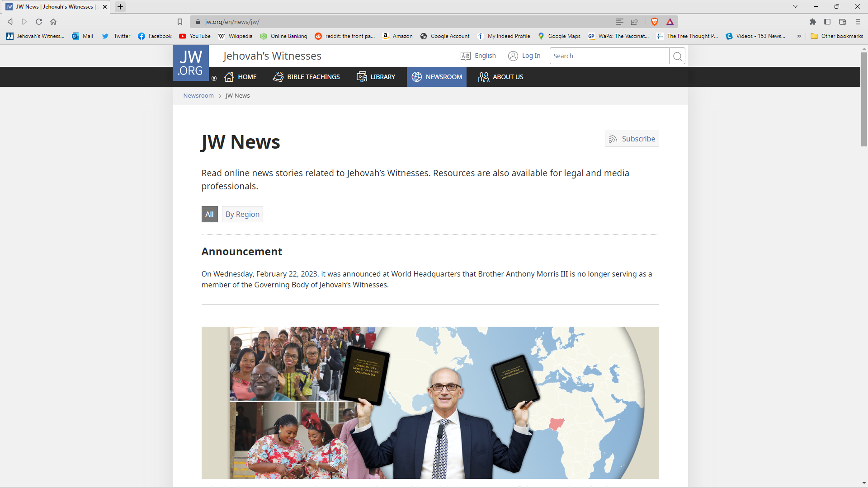Open the browser main menu

pos(858,22)
